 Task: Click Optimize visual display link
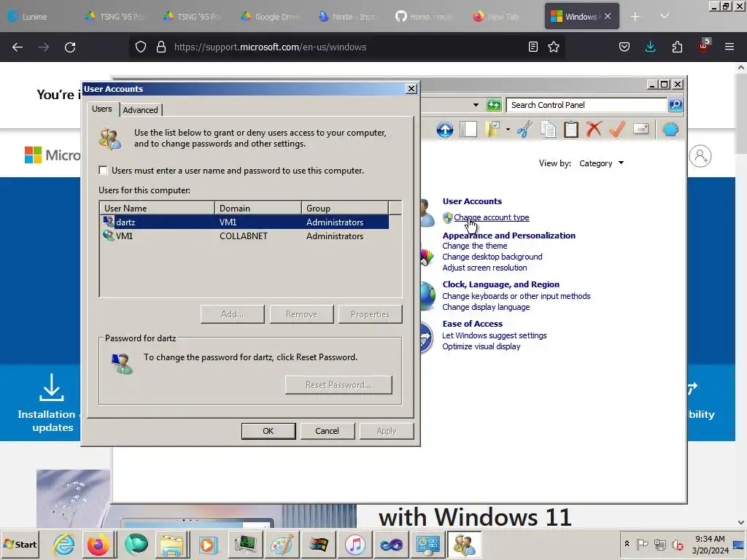481,346
